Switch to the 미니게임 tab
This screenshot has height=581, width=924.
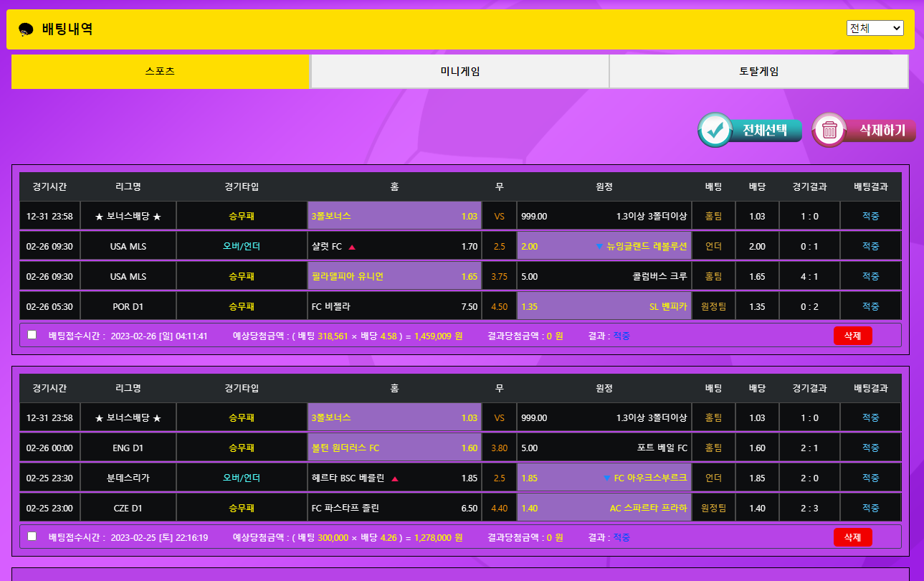pyautogui.click(x=459, y=72)
